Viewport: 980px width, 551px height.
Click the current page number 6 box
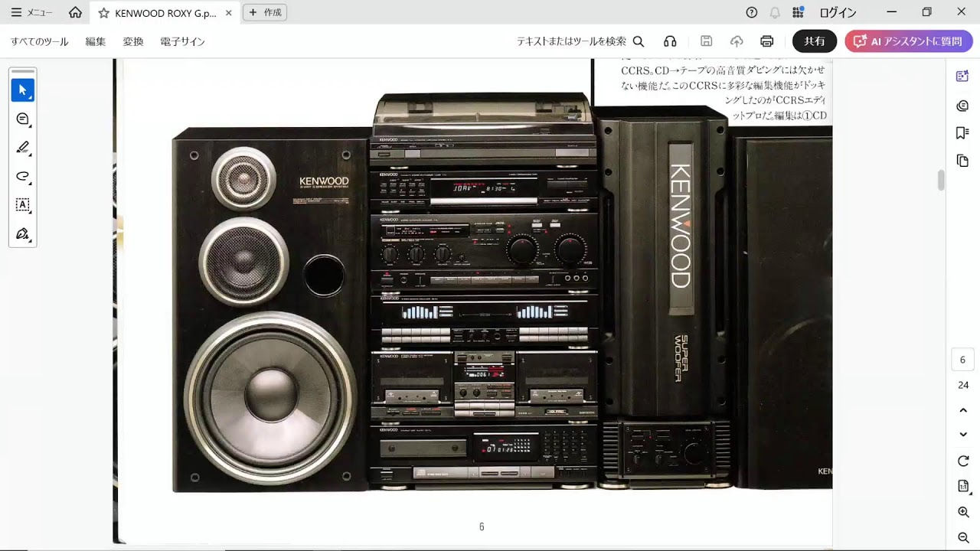point(963,360)
